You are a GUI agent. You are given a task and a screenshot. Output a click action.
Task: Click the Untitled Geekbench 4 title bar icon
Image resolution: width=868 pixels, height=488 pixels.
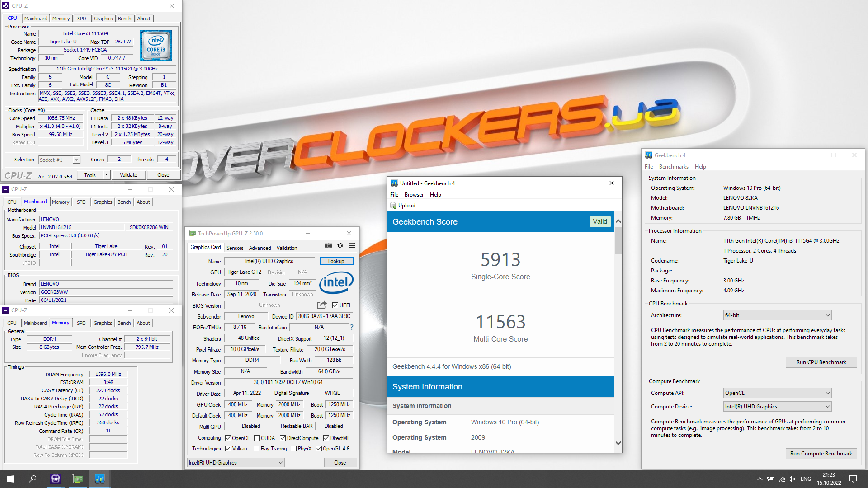click(x=394, y=183)
